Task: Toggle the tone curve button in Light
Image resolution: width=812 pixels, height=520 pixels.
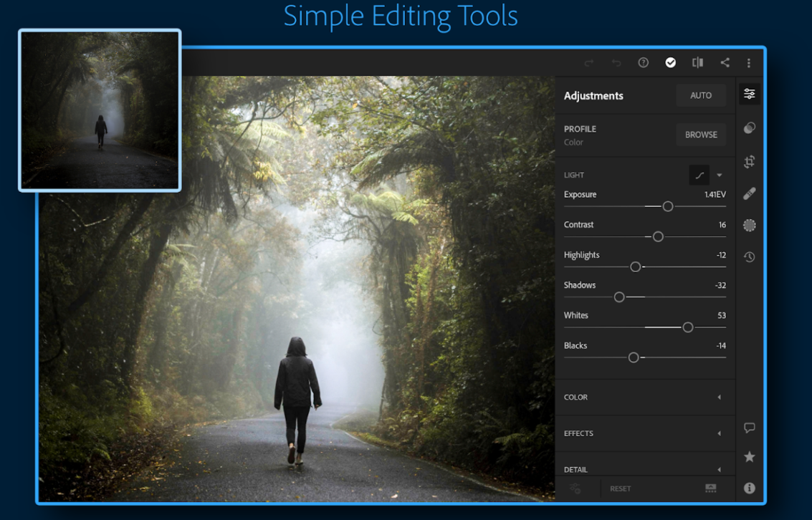Action: pos(699,175)
